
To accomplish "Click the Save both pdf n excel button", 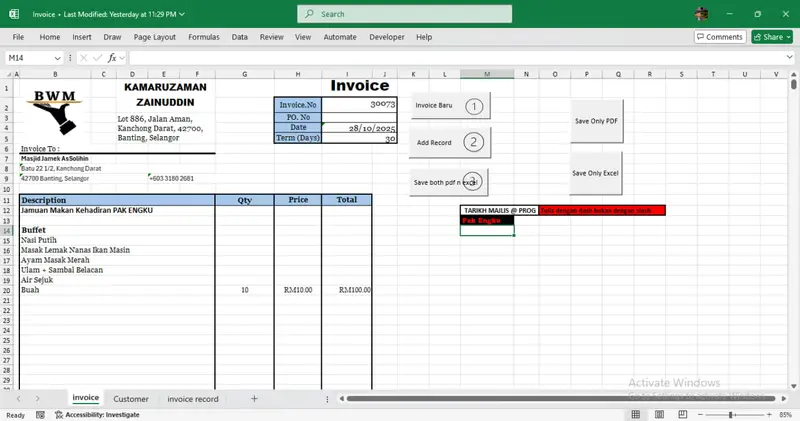I will click(448, 182).
